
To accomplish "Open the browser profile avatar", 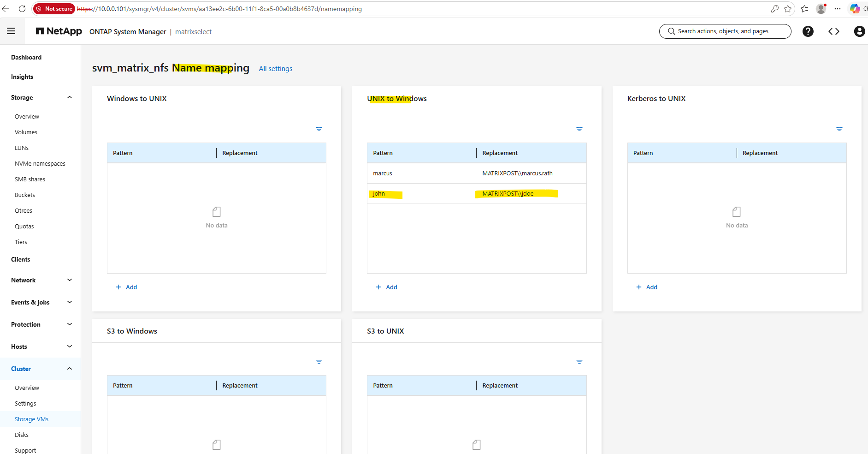I will coord(821,9).
